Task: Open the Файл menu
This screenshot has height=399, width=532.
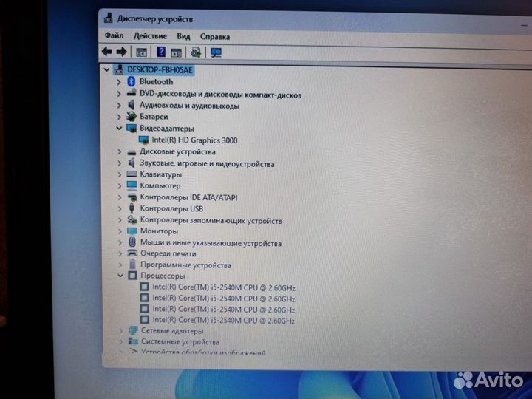Action: coord(114,35)
